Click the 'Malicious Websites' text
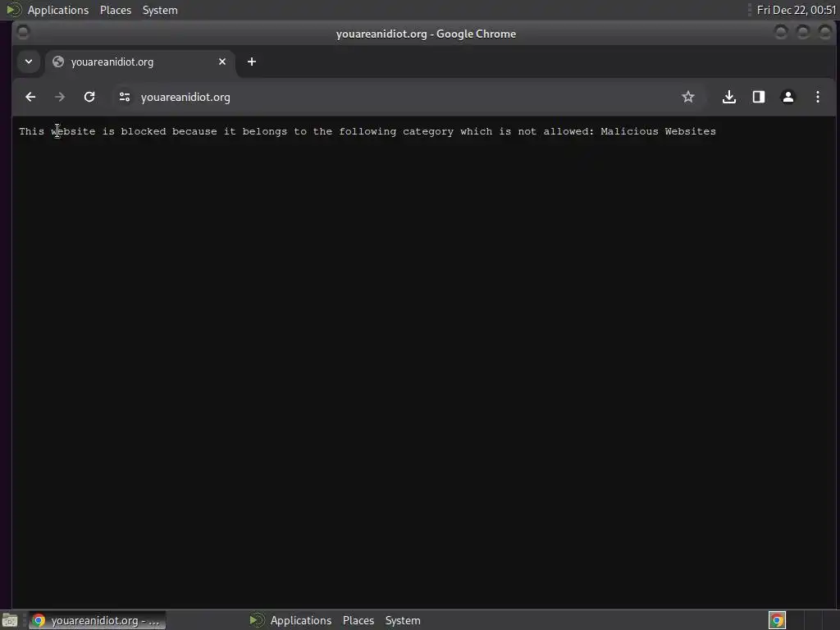The width and height of the screenshot is (840, 630). [x=658, y=131]
